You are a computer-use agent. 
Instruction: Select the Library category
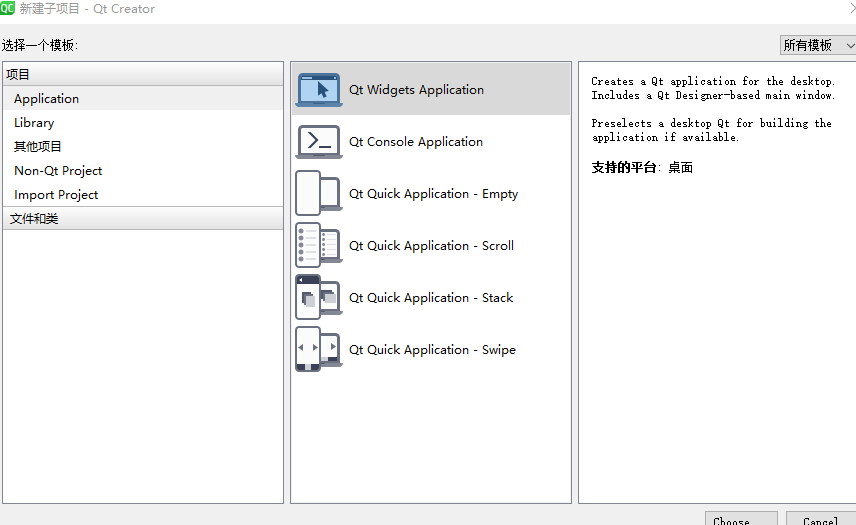143,123
